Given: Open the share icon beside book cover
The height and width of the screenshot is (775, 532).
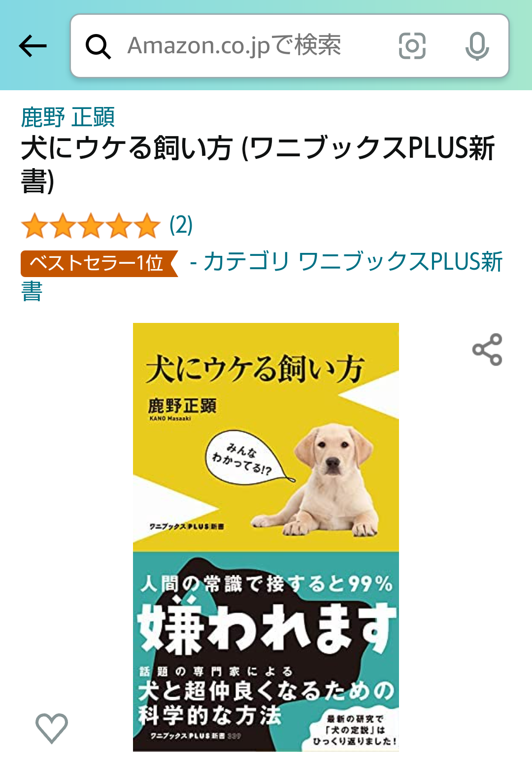Looking at the screenshot, I should [487, 350].
